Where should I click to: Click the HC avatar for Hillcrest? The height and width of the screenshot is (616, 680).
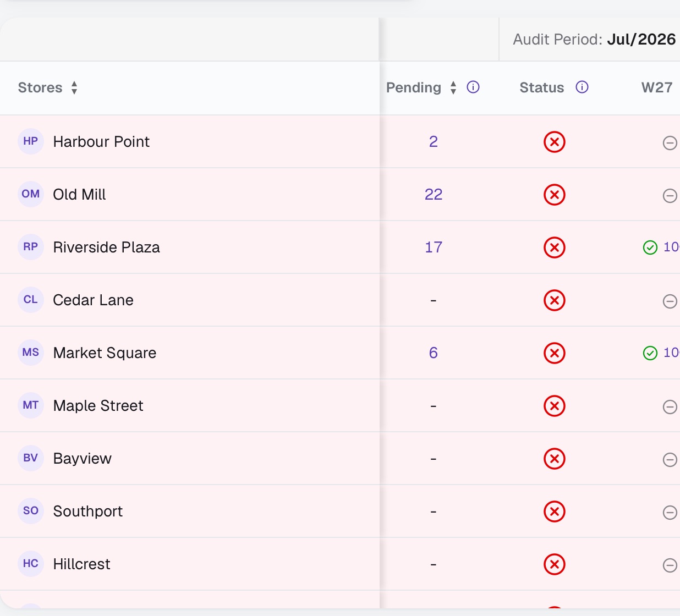tap(31, 564)
